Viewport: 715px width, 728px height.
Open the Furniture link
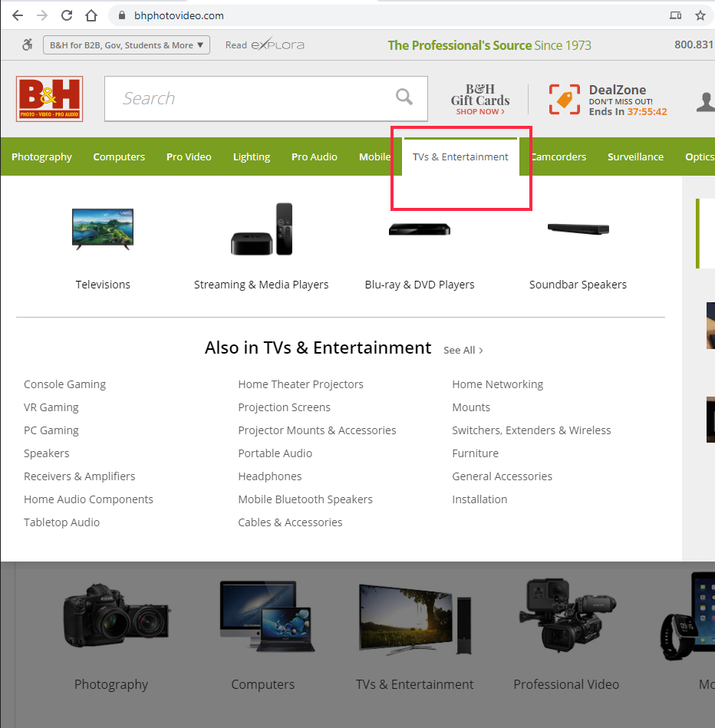[476, 453]
